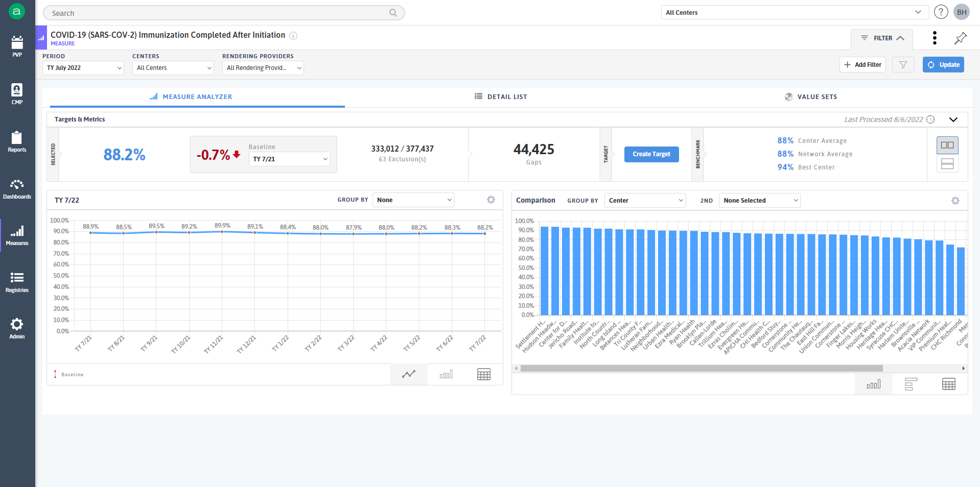The height and width of the screenshot is (487, 980).
Task: Click the 94% Best Center benchmark
Action: pos(806,167)
